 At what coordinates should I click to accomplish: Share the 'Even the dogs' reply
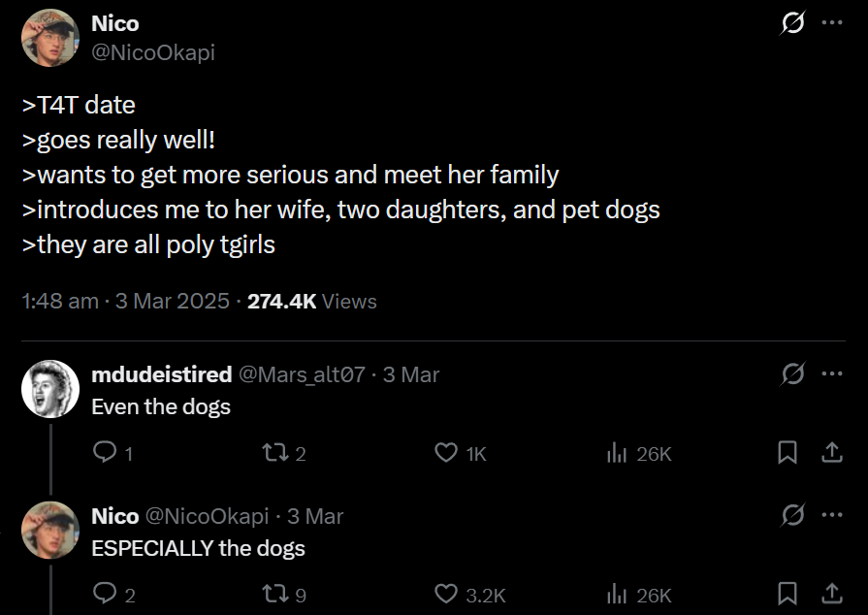[x=832, y=453]
